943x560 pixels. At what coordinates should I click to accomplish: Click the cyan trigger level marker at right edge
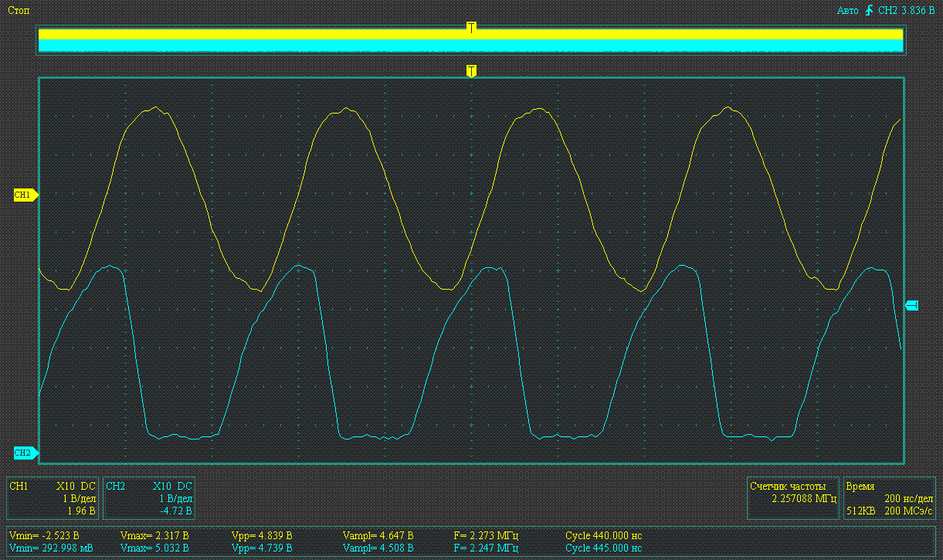click(x=911, y=306)
